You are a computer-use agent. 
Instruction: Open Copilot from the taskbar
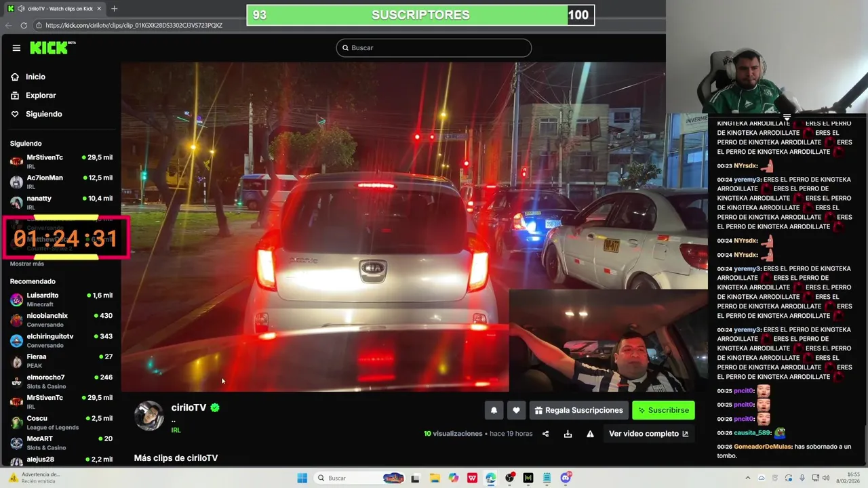point(454,478)
